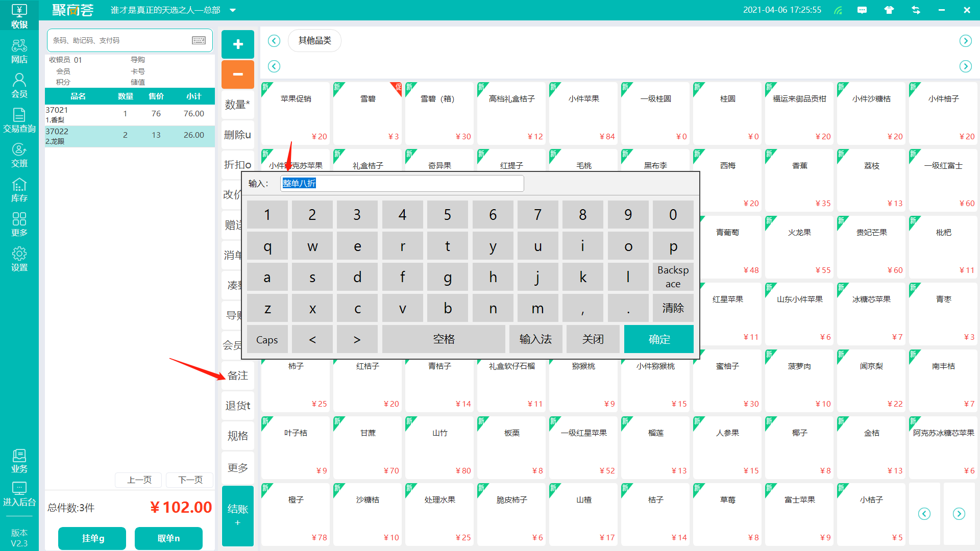Click right arrow at end of category row
Screen dimensions: 980x551
click(x=965, y=41)
